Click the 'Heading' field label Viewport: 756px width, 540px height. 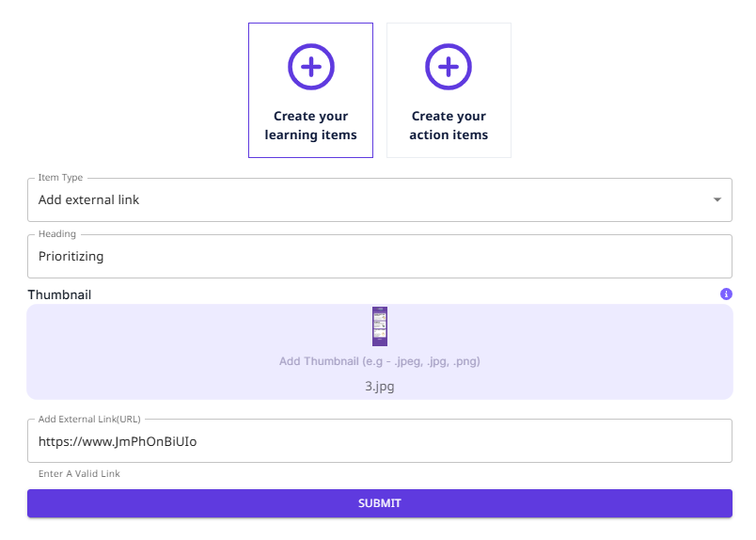point(56,234)
